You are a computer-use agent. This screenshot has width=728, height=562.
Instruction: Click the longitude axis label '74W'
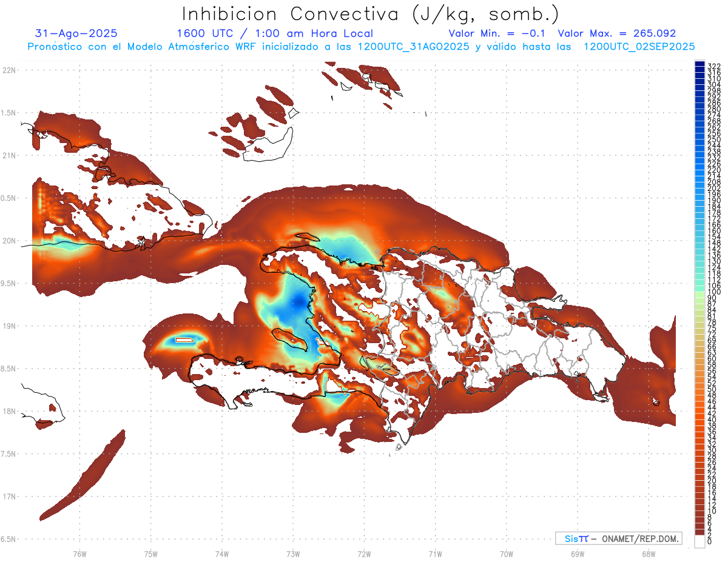pyautogui.click(x=222, y=554)
